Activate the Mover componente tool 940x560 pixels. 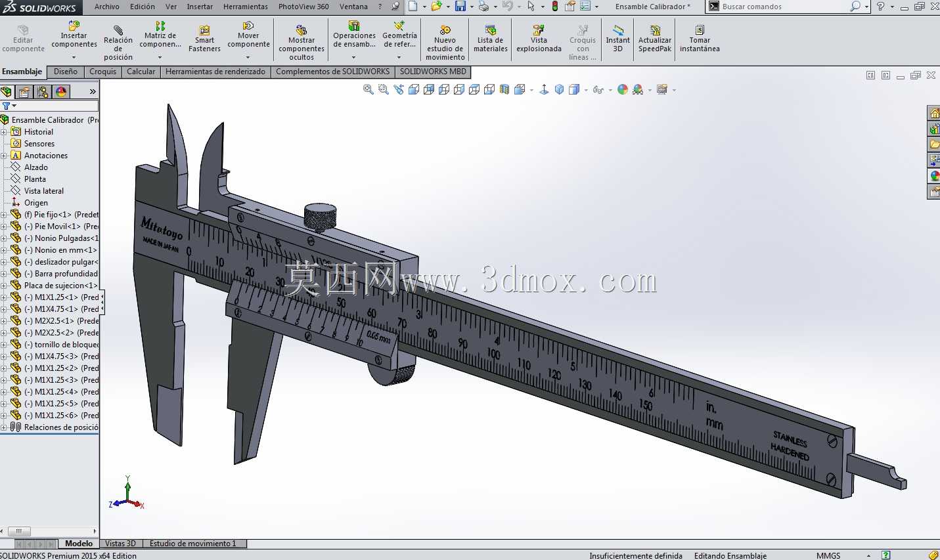[248, 36]
